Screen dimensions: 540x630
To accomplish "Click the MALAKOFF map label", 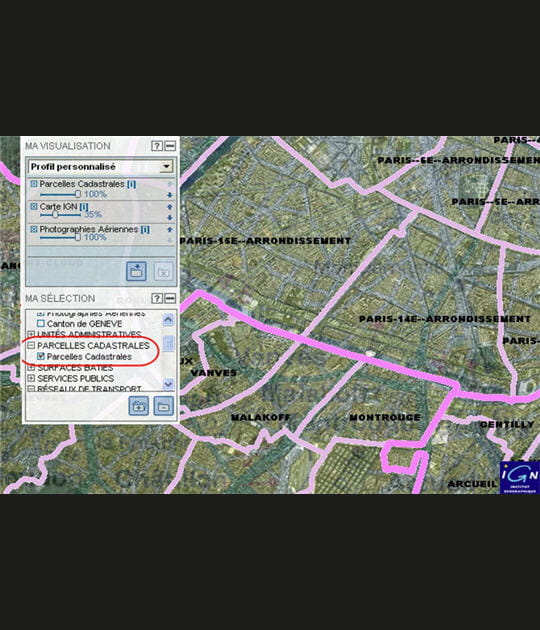I will click(x=261, y=417).
